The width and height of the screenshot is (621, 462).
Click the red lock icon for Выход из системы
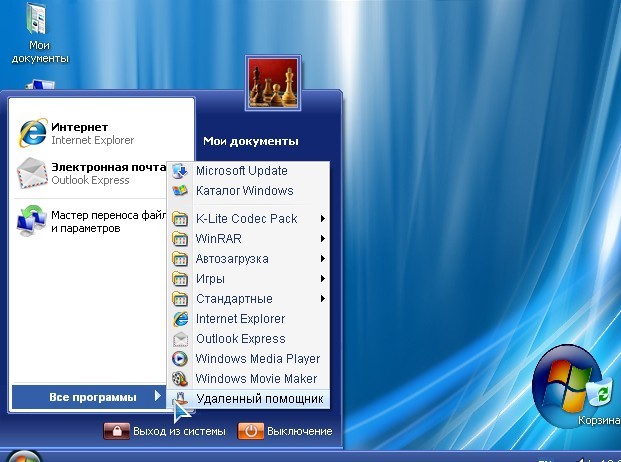coord(116,431)
